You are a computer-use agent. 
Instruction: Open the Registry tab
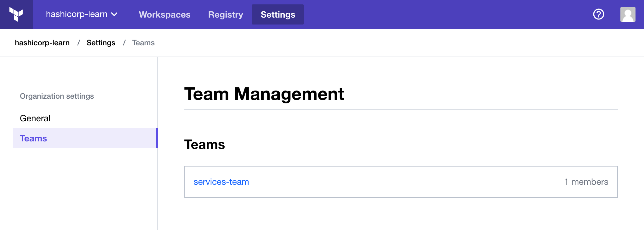tap(226, 14)
